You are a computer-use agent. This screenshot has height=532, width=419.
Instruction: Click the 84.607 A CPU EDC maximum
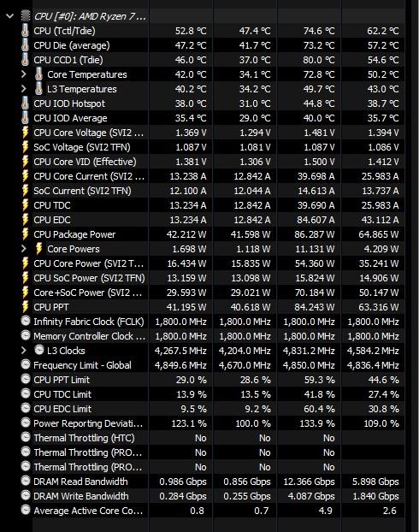click(316, 220)
